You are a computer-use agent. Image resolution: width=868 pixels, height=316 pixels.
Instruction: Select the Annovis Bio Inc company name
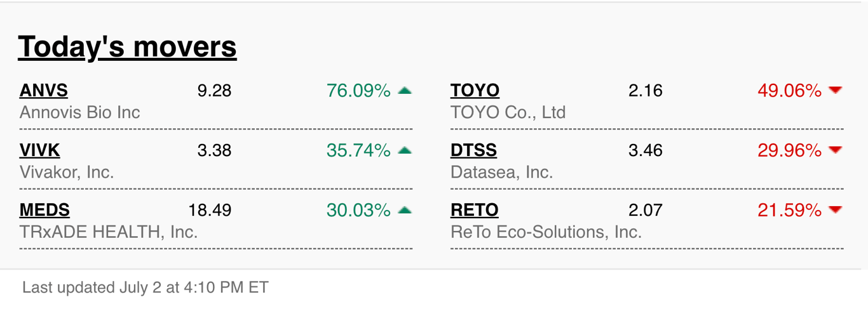pyautogui.click(x=80, y=113)
